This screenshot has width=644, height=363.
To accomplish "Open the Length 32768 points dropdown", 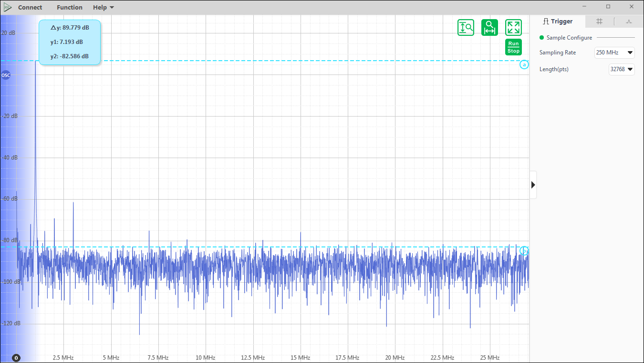I will [x=622, y=69].
